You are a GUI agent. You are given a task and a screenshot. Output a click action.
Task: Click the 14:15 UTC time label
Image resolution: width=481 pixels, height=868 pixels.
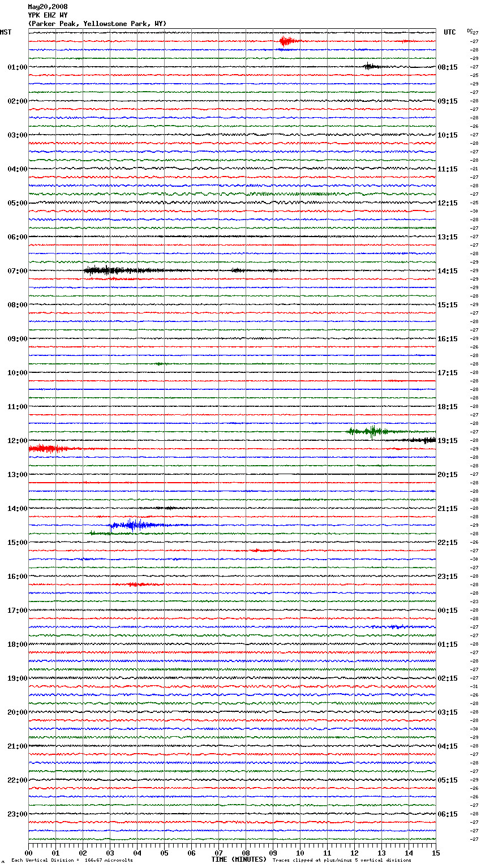tap(448, 270)
